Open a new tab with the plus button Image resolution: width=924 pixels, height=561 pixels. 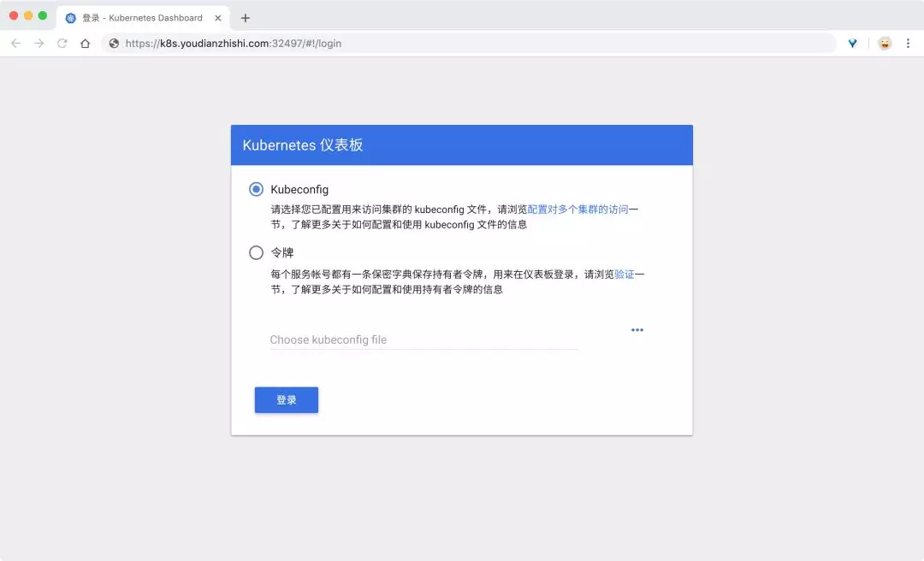click(246, 18)
